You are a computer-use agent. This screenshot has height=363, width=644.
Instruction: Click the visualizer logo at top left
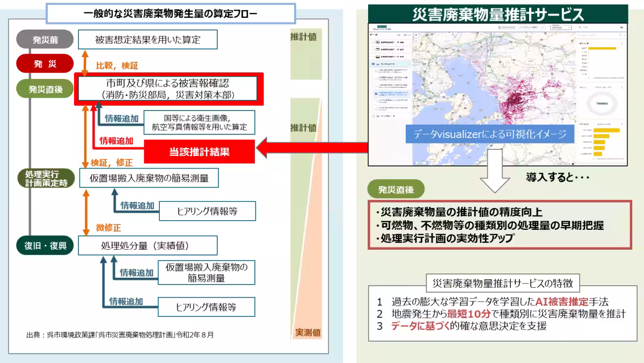(x=382, y=26)
